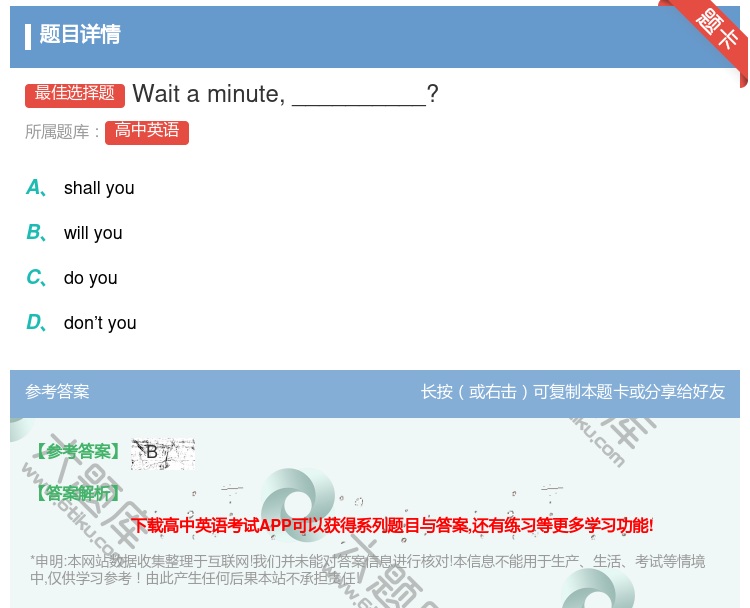The width and height of the screenshot is (750, 608).
Task: Open the red 下载高中英语考试APP download link
Action: 393,525
